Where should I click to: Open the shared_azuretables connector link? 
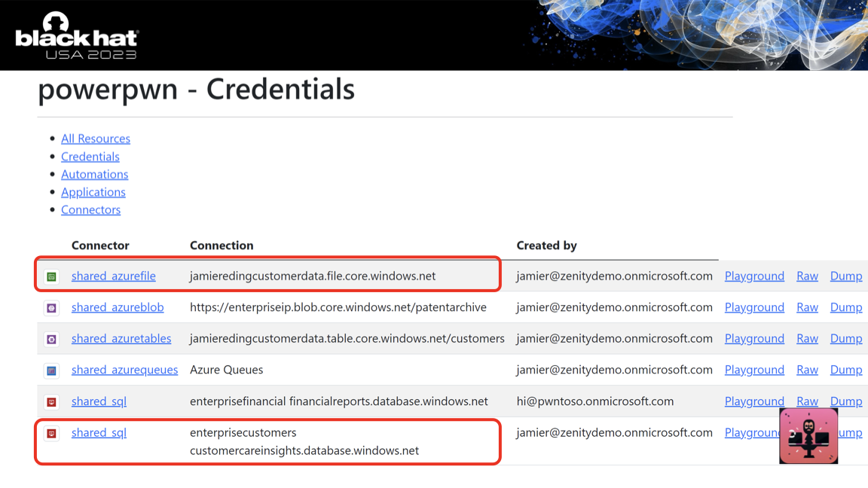click(x=121, y=339)
